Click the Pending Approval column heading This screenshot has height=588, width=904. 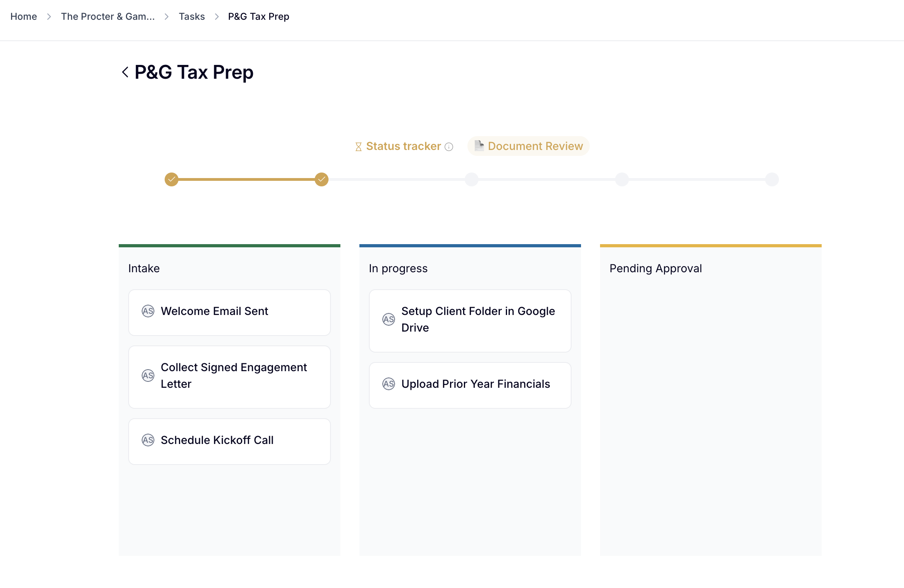click(x=656, y=268)
